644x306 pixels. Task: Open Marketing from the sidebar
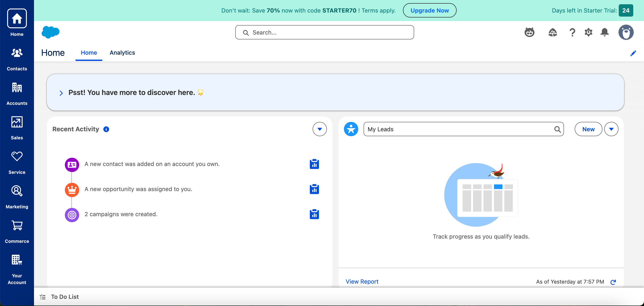[x=17, y=197]
